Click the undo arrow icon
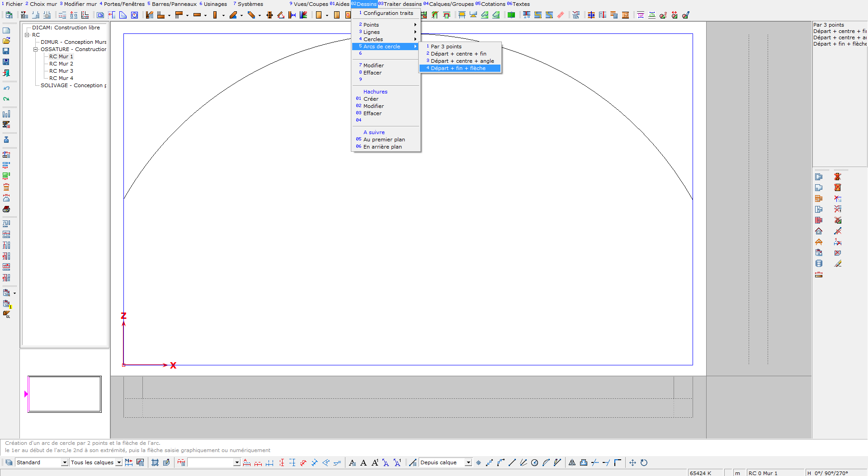The width and height of the screenshot is (868, 476). pyautogui.click(x=6, y=88)
